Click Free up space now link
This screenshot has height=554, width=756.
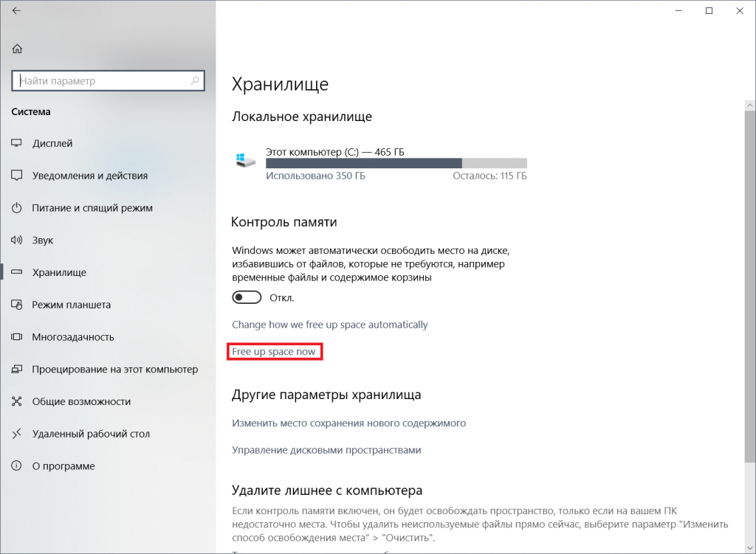(x=273, y=352)
